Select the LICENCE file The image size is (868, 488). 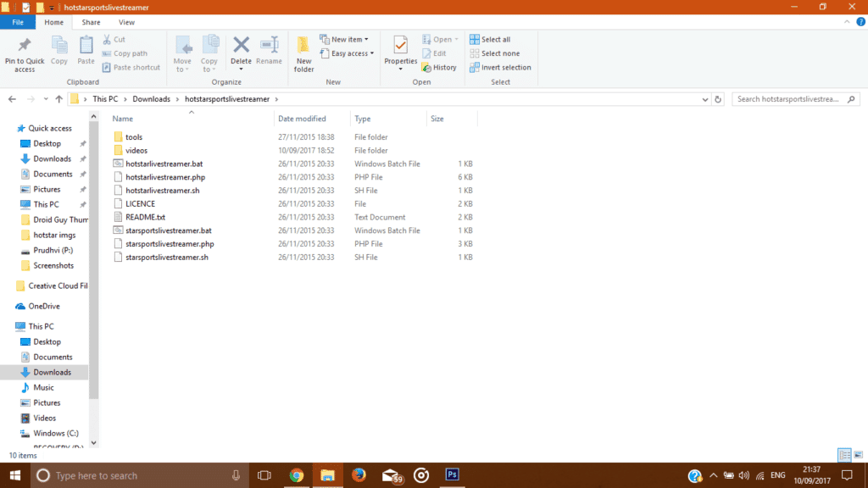tap(140, 203)
